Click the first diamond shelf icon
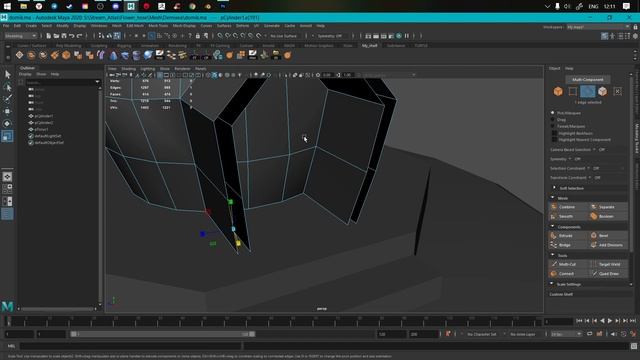This screenshot has height=360, width=640. point(19,55)
